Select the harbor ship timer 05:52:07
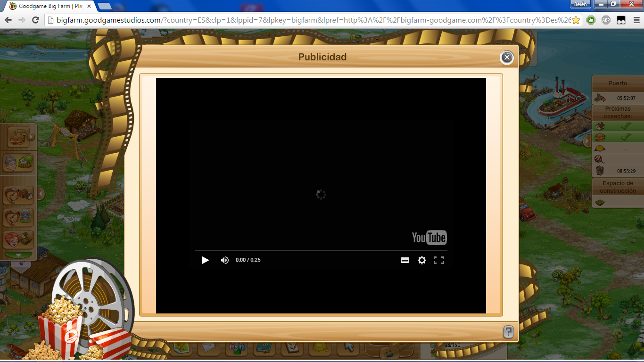This screenshot has height=362, width=644. point(618,98)
